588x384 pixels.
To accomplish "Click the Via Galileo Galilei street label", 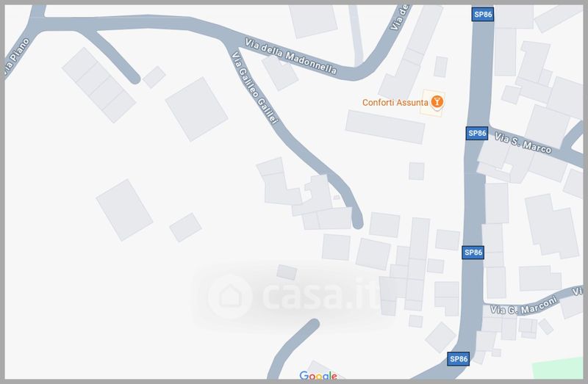I will pyautogui.click(x=255, y=87).
